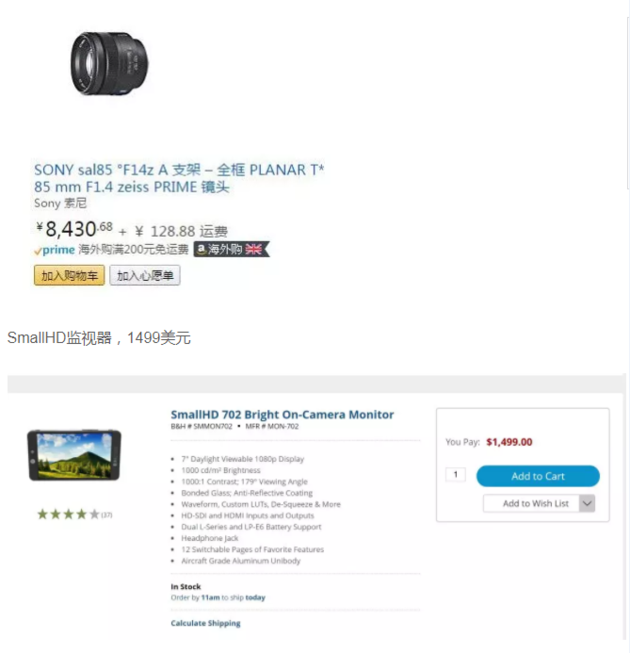Click the blue Add to Cart button
The image size is (630, 653).
coord(538,476)
